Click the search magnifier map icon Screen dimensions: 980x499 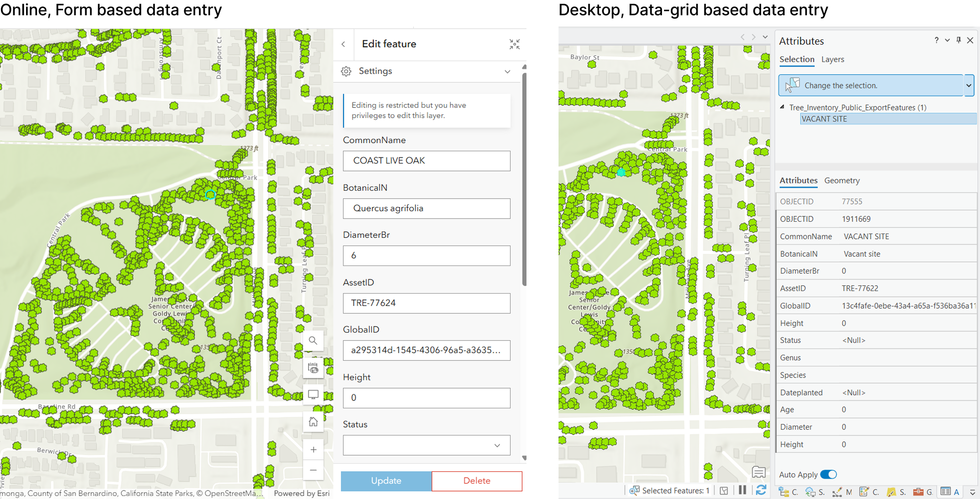point(313,340)
